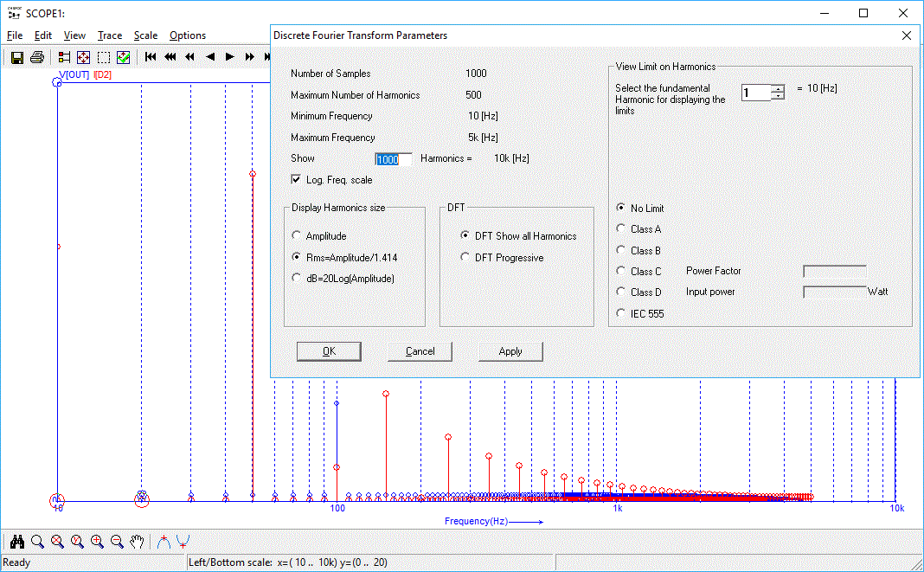
Task: Step back with single left arrow
Action: (209, 56)
